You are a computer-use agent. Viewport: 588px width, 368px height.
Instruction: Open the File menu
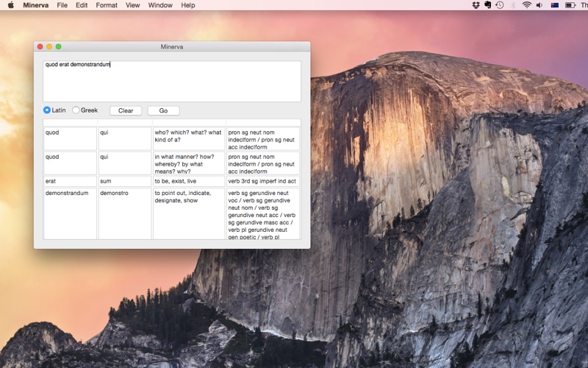pos(62,5)
